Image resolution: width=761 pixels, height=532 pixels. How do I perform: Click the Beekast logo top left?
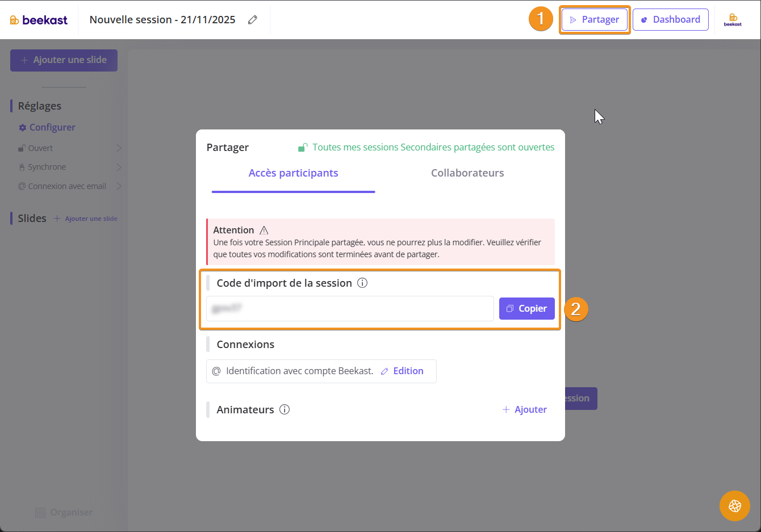tap(39, 20)
